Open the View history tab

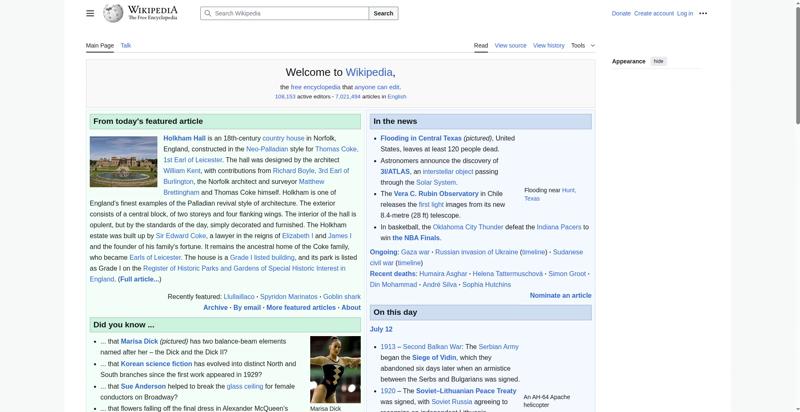(x=548, y=45)
